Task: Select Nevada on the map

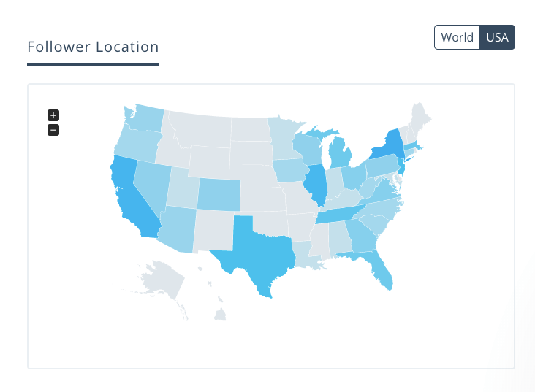Action: click(x=152, y=185)
